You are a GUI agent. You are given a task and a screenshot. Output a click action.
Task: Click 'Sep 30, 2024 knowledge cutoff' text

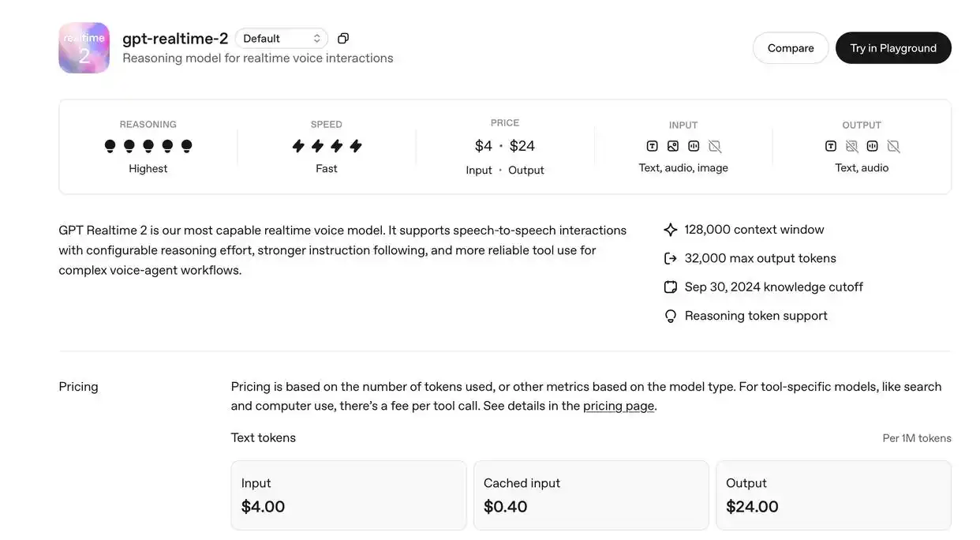(x=774, y=287)
